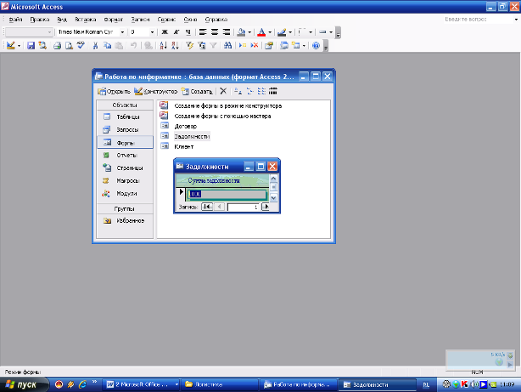Click Sort Ascending toolbar icon

tap(163, 45)
